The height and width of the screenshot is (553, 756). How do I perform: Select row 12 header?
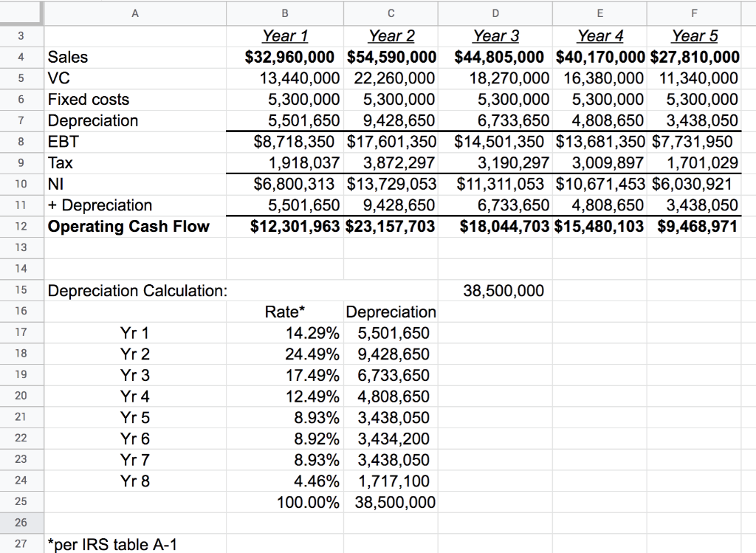click(22, 227)
